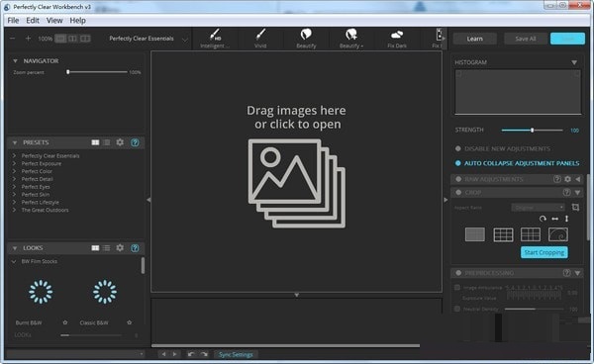
Task: Open Presets panel settings gear
Action: coord(120,142)
